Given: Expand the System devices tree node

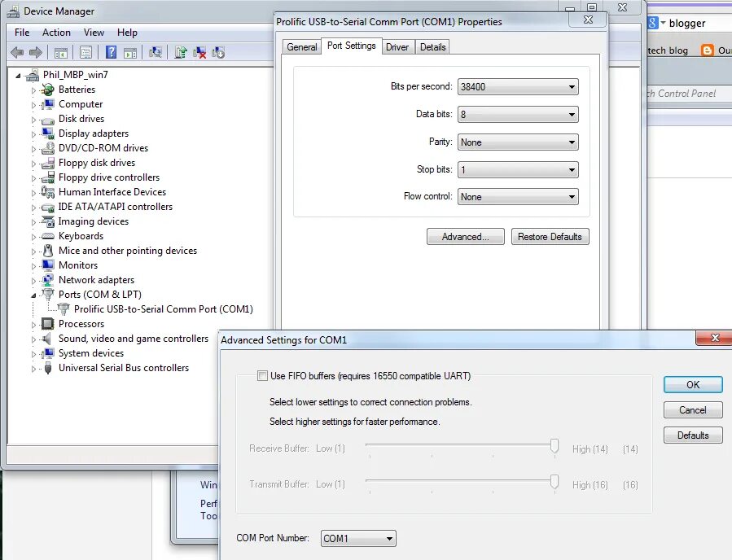Looking at the screenshot, I should [x=33, y=354].
